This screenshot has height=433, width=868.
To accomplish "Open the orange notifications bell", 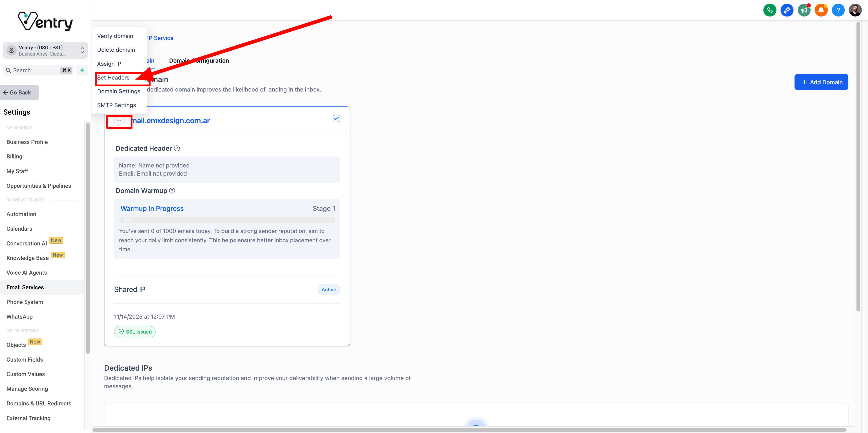I will tap(821, 10).
